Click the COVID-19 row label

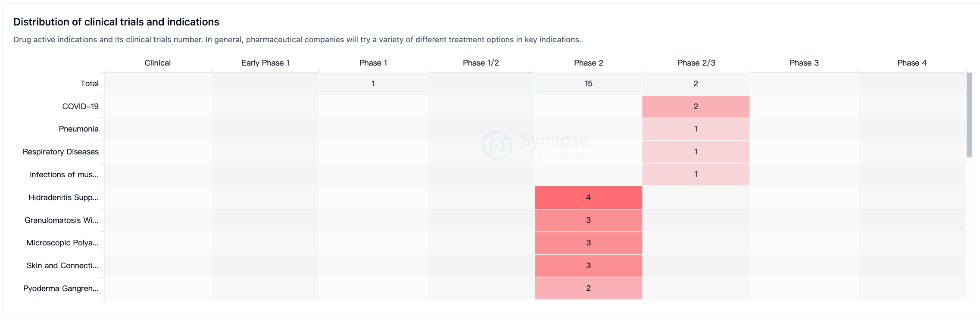point(80,107)
